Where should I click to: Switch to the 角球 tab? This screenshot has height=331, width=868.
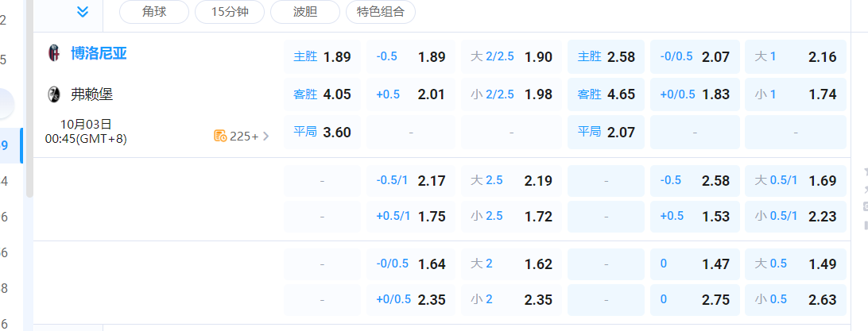[x=154, y=11]
